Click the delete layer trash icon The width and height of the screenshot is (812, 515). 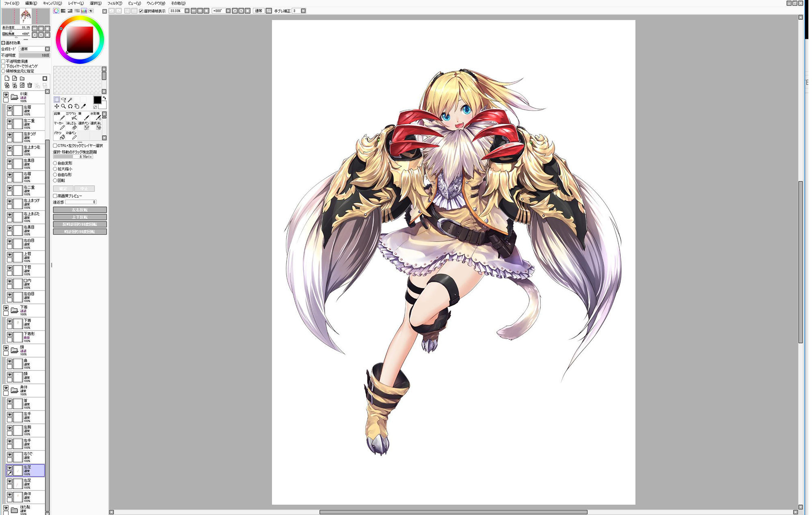pyautogui.click(x=30, y=85)
